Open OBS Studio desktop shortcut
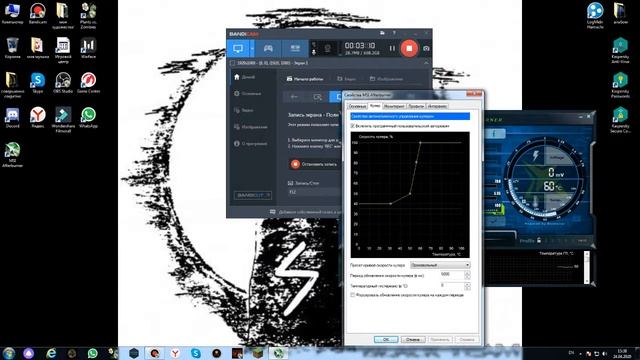Screen dimensions: 640x360 (x=63, y=82)
